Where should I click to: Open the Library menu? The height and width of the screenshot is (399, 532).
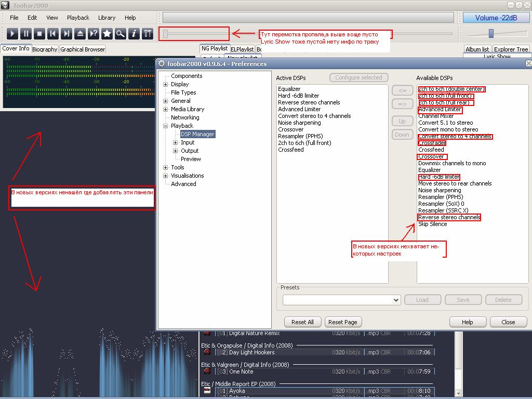[107, 18]
